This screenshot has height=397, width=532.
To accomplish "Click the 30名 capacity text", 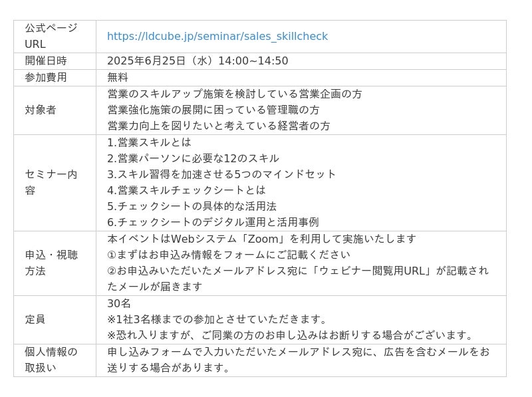I will (x=119, y=303).
